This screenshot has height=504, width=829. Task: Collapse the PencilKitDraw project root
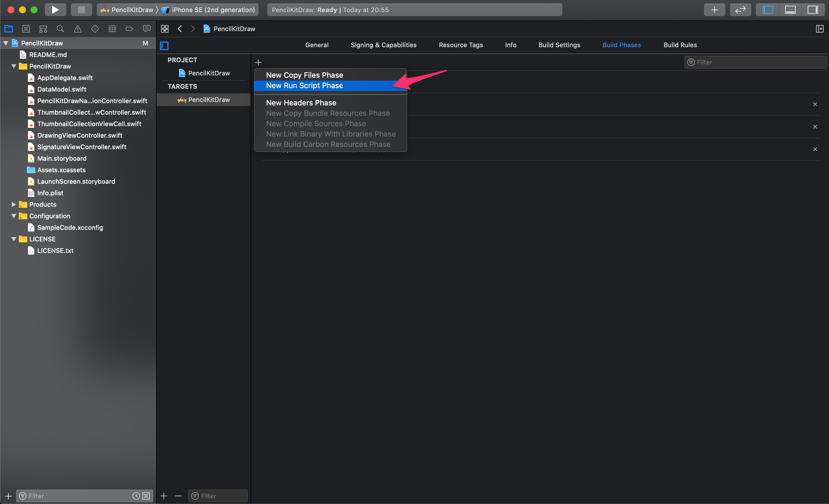point(6,43)
